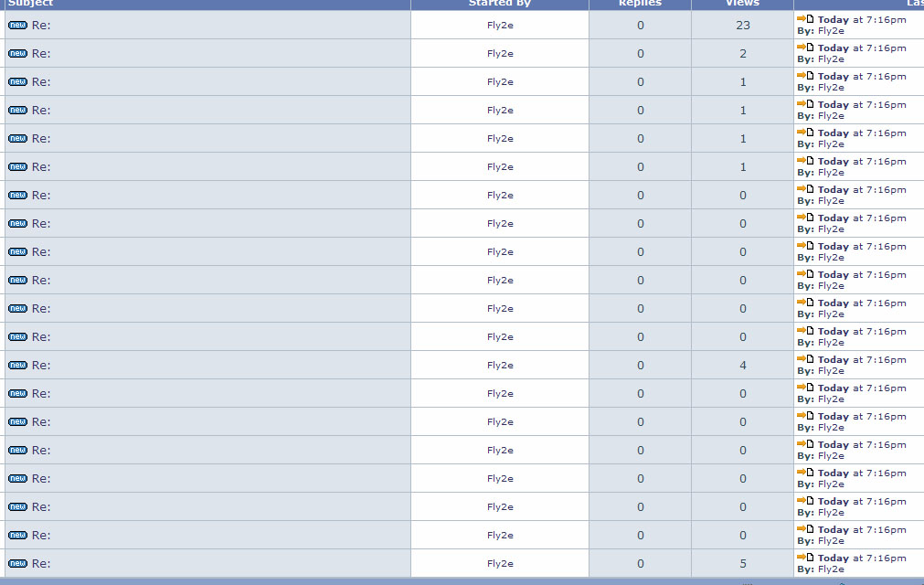
Task: Click the 'new' badge on the 5-views thread
Action: click(17, 563)
